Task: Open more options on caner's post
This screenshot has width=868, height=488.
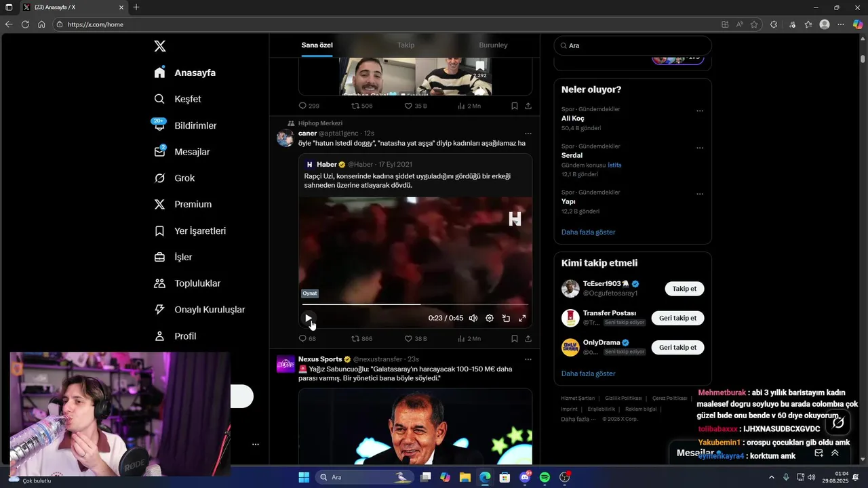Action: pos(528,134)
